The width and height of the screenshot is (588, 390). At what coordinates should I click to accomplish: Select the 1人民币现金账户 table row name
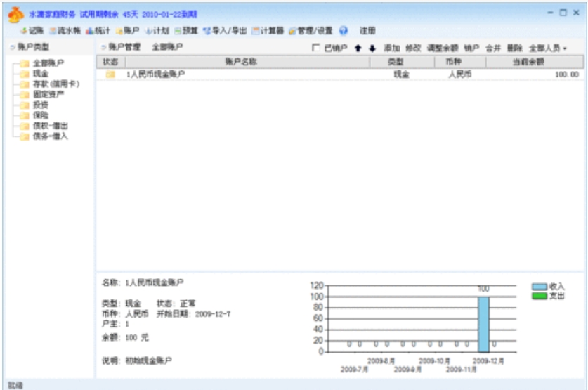(x=155, y=74)
